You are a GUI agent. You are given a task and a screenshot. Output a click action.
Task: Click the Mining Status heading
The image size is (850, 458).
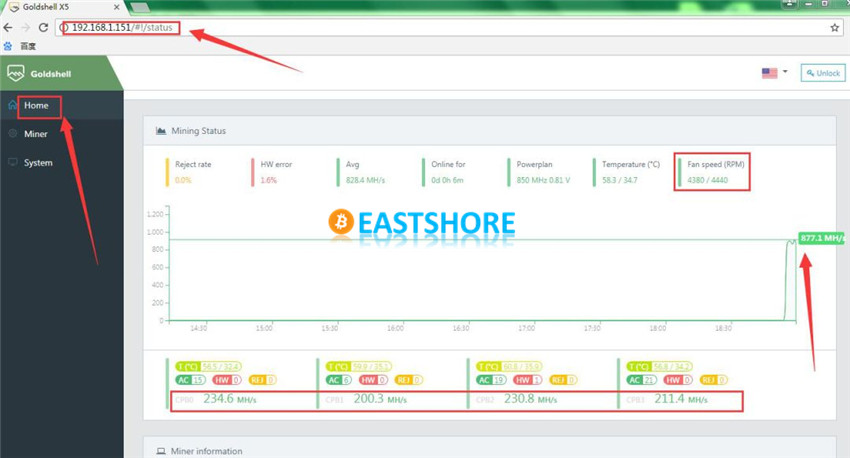198,131
